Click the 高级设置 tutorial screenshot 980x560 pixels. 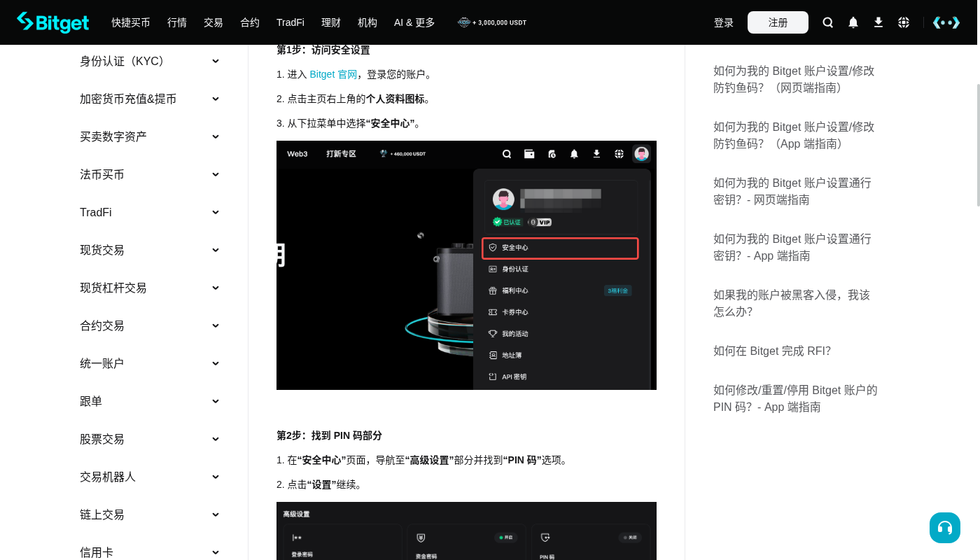[466, 531]
